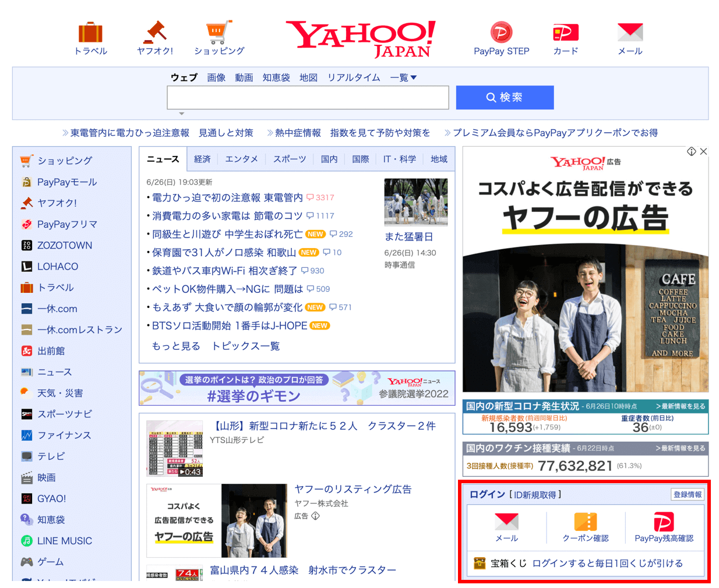Switch to the 国内 news tab

[x=329, y=159]
